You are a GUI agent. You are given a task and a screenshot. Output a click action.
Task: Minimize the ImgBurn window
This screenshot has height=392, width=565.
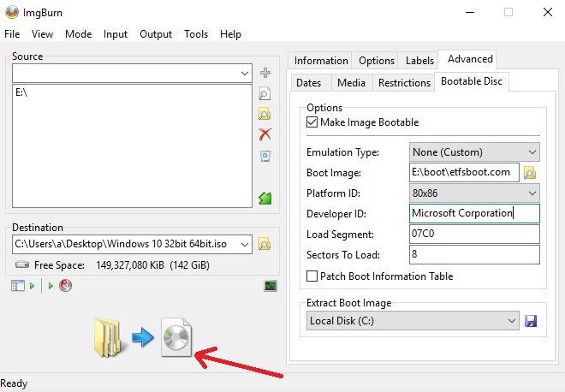469,12
